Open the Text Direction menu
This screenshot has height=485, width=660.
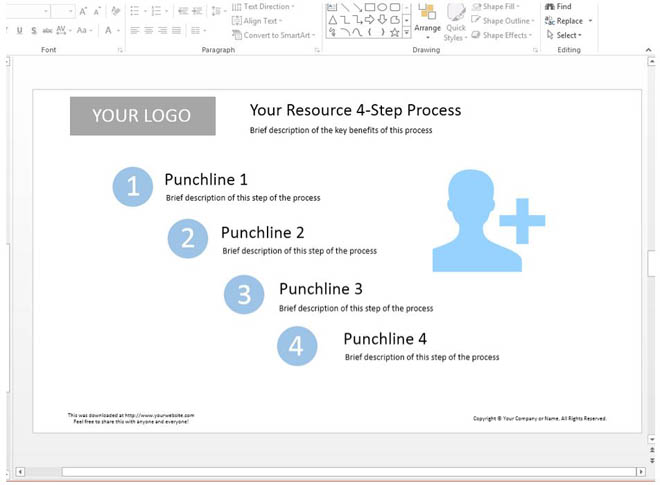[263, 7]
